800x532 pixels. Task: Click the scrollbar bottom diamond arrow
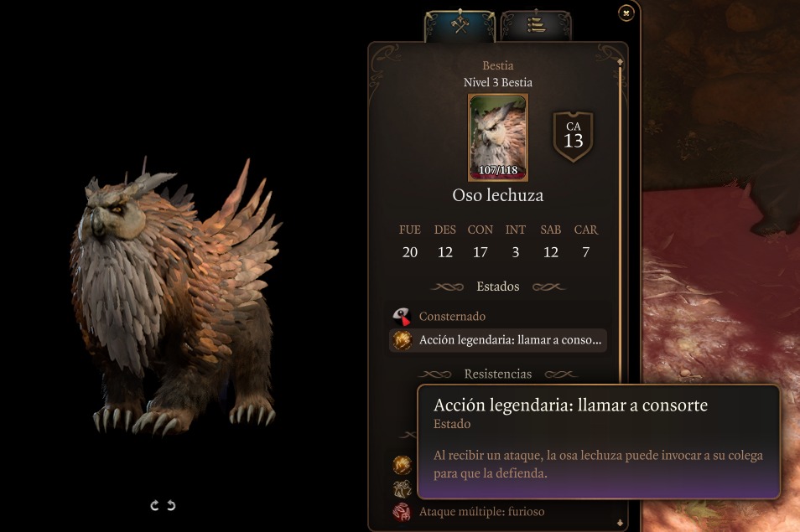(x=620, y=523)
